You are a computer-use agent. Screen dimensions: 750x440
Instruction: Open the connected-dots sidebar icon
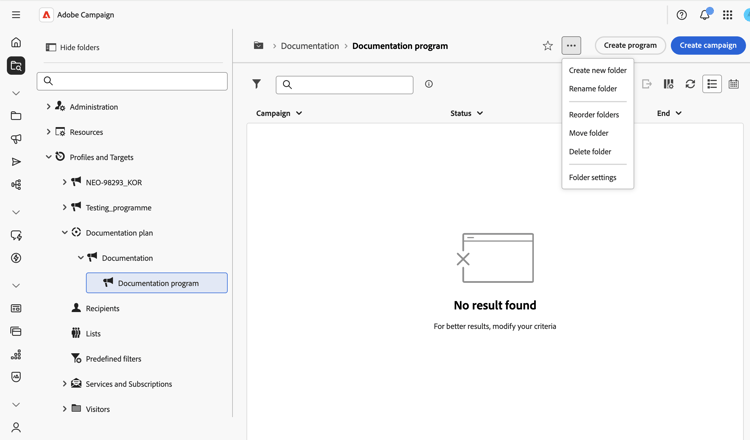pos(16,354)
